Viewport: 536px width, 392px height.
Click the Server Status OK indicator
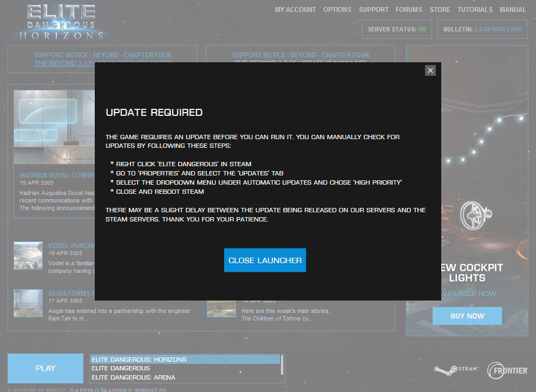[x=397, y=29]
